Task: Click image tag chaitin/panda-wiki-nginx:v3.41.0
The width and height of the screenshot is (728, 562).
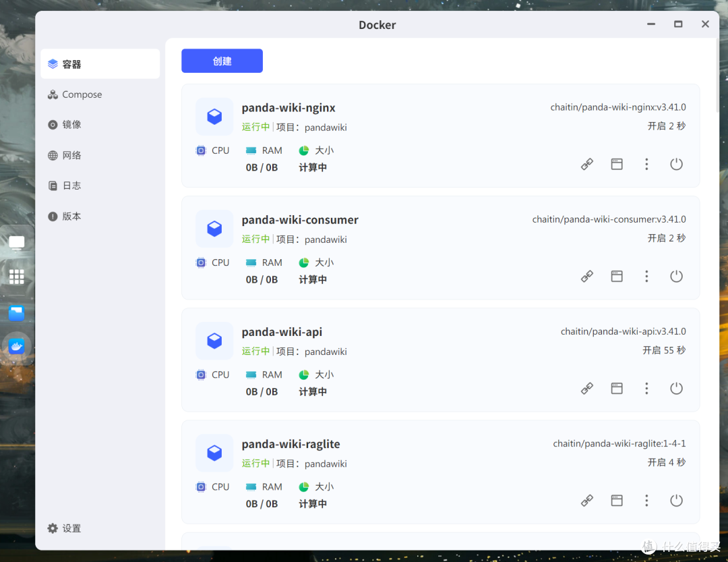Action: [618, 107]
